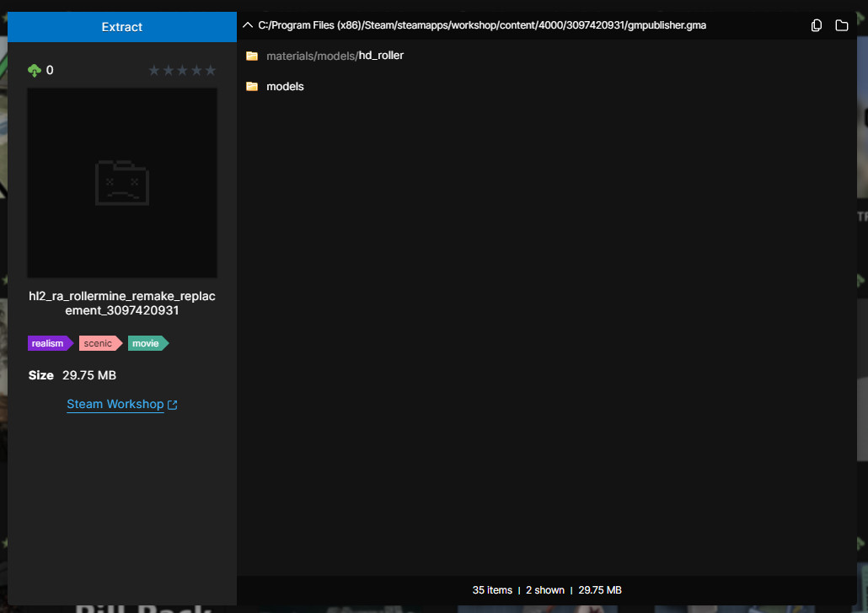Select the pink scenic tag
This screenshot has width=868, height=613.
click(99, 343)
